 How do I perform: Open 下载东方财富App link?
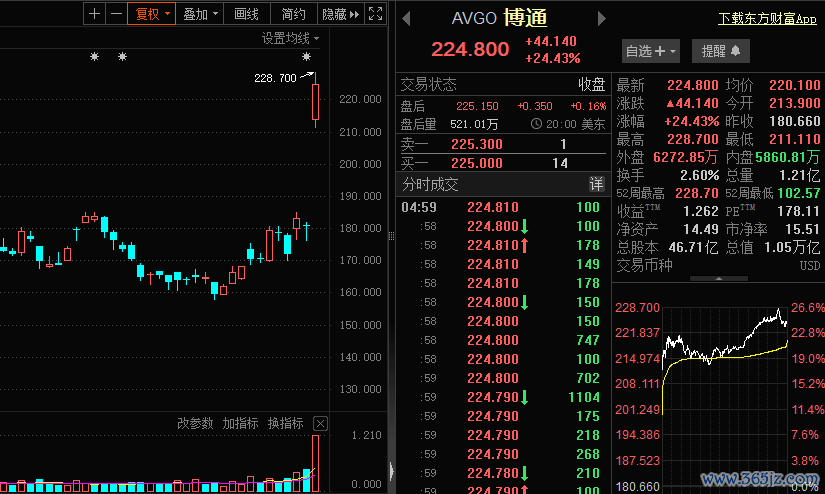[767, 19]
